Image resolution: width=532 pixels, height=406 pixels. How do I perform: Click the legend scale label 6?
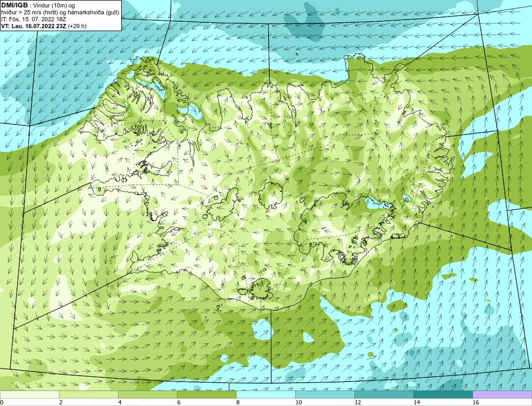(x=179, y=402)
